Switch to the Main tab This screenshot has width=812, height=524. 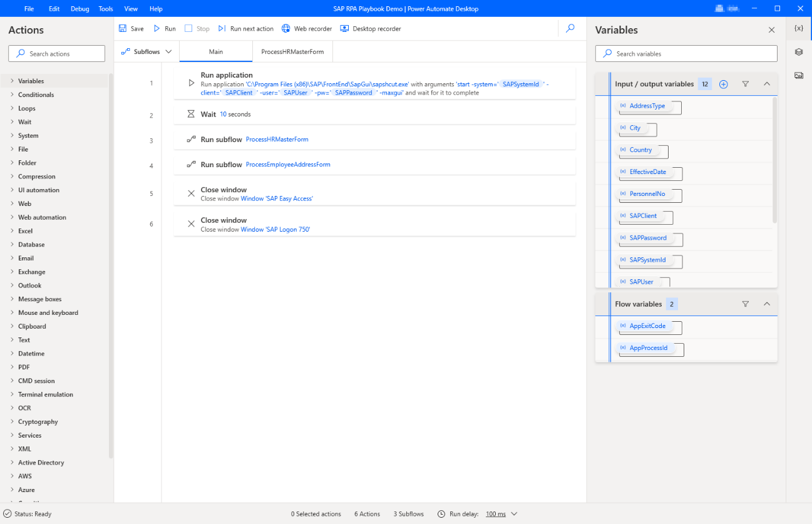[216, 52]
